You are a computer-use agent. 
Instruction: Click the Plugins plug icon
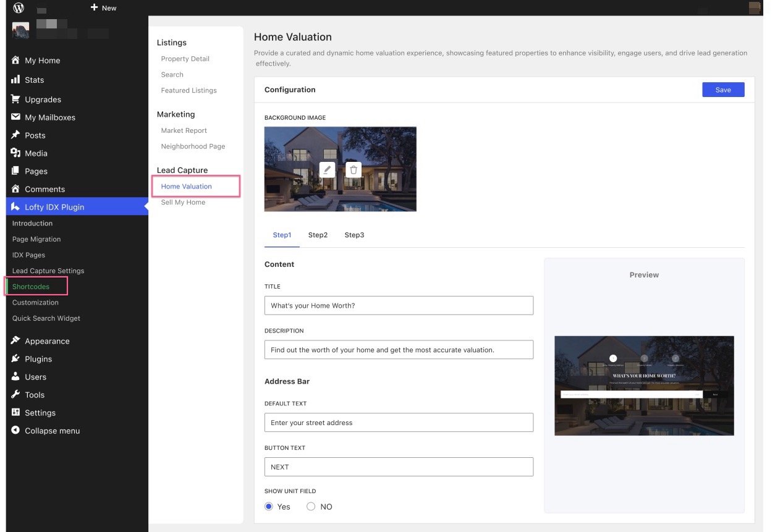tap(16, 358)
